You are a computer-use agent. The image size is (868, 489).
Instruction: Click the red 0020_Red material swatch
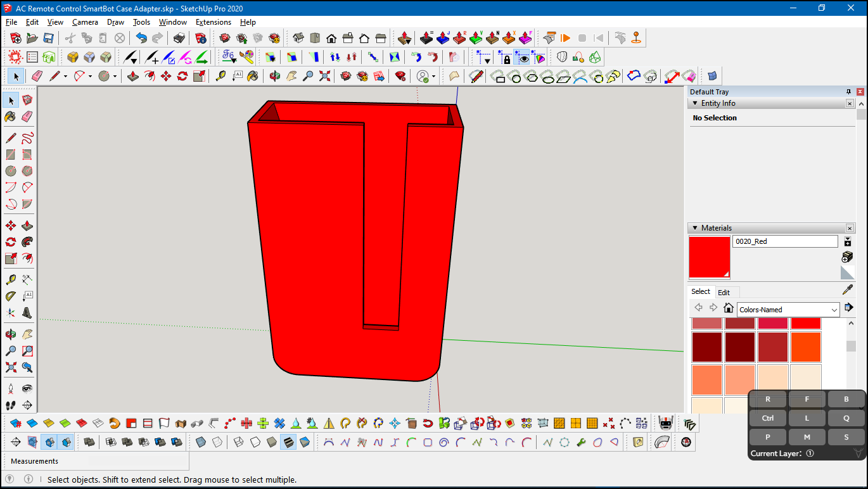[x=709, y=257]
